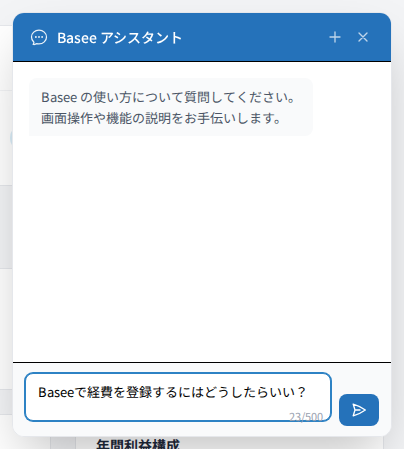Click the Basee アシスタント title text
404x449 pixels.
(x=119, y=38)
